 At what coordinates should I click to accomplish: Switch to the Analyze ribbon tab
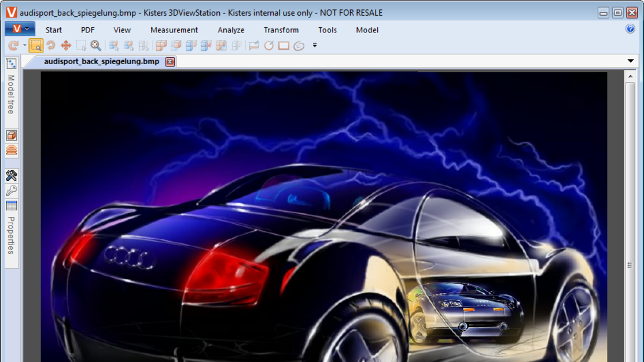point(231,30)
